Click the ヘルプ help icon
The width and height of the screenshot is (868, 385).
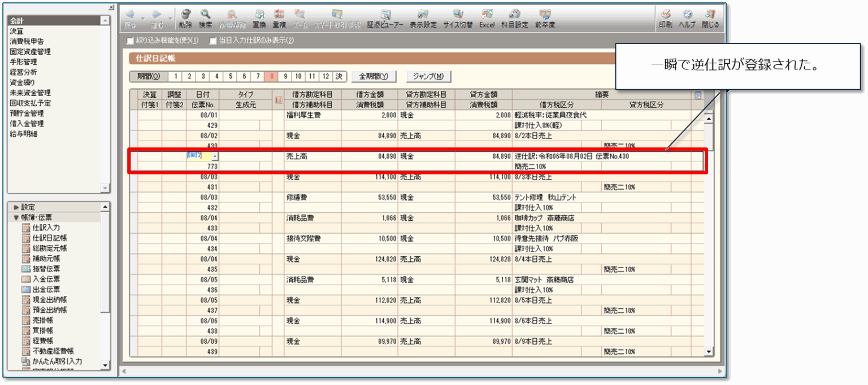687,18
